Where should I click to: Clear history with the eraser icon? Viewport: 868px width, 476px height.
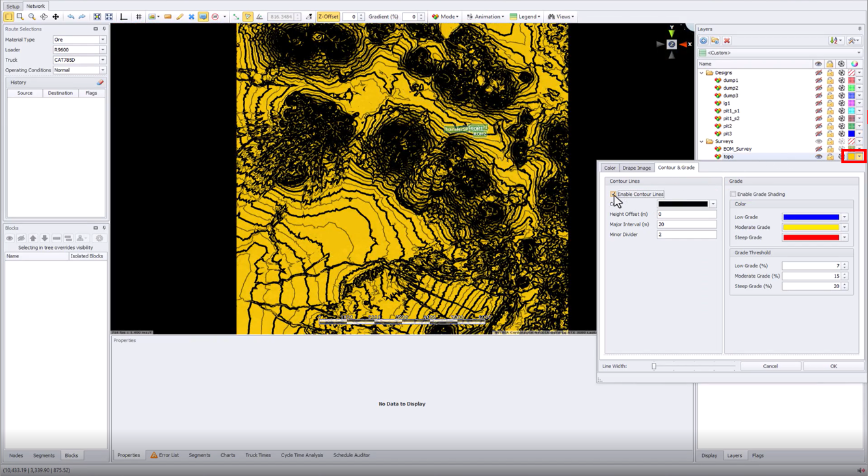[x=100, y=83]
